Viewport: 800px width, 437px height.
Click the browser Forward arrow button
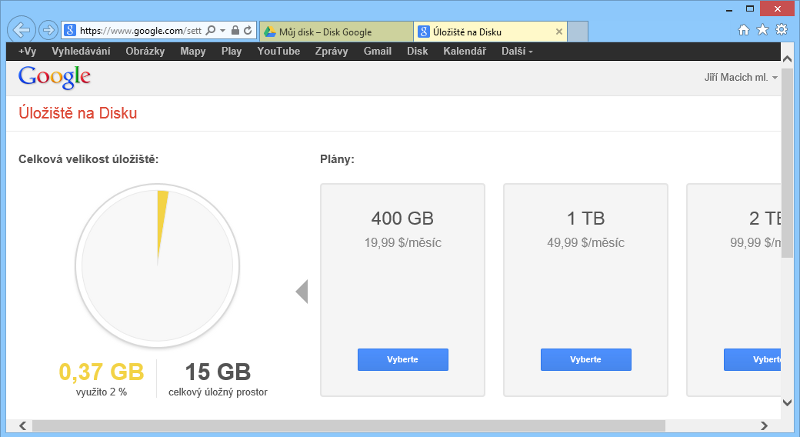[47, 30]
